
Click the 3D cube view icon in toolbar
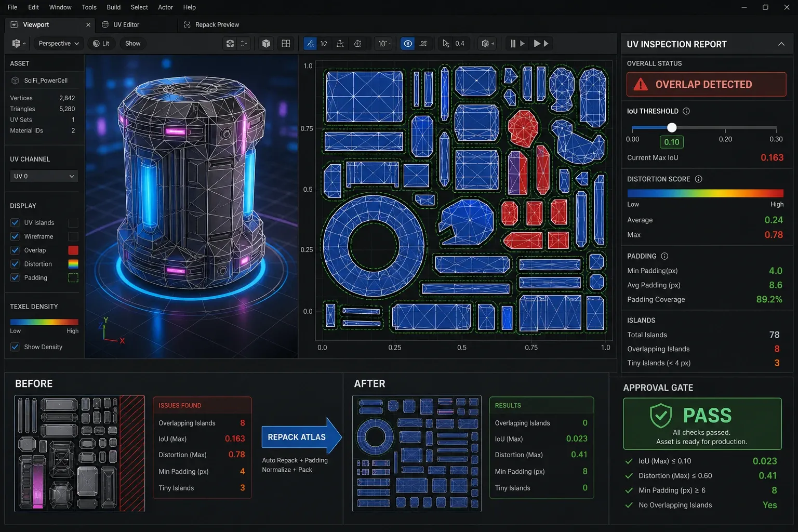coord(266,44)
